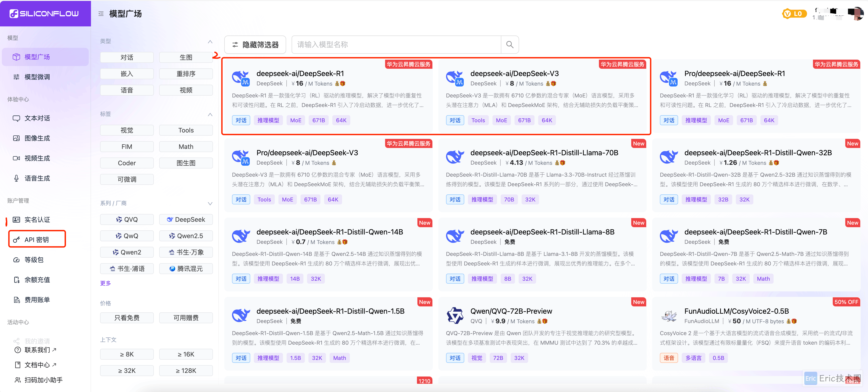This screenshot has width=868, height=392.
Task: Open the Qwen/QVQ-72B-Preview model title
Action: 511,311
